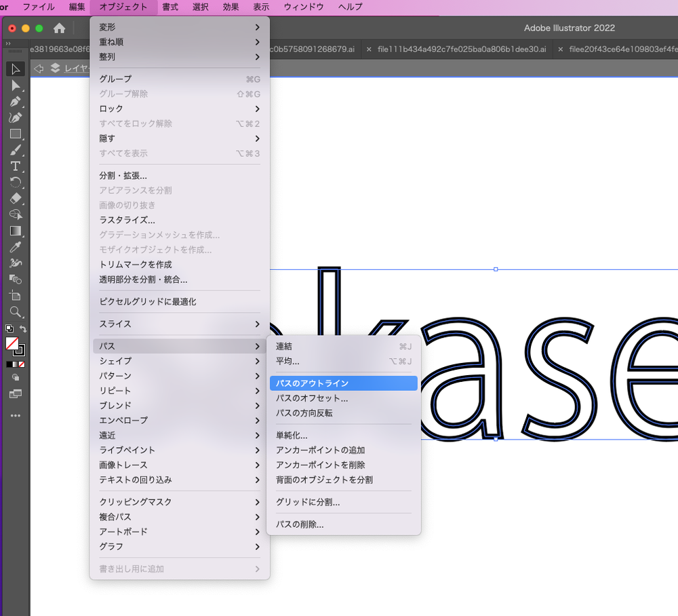Choose the Eraser tool

click(x=16, y=199)
